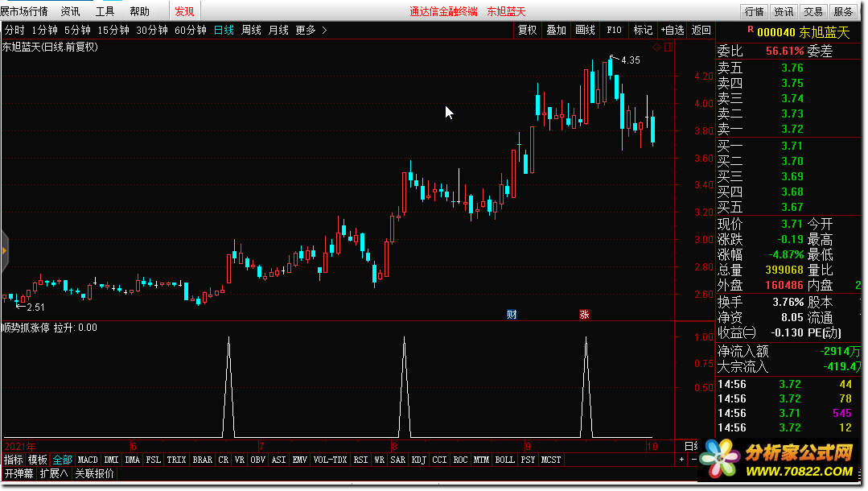Click the top-right 交易 button
The image size is (868, 491).
pos(813,11)
